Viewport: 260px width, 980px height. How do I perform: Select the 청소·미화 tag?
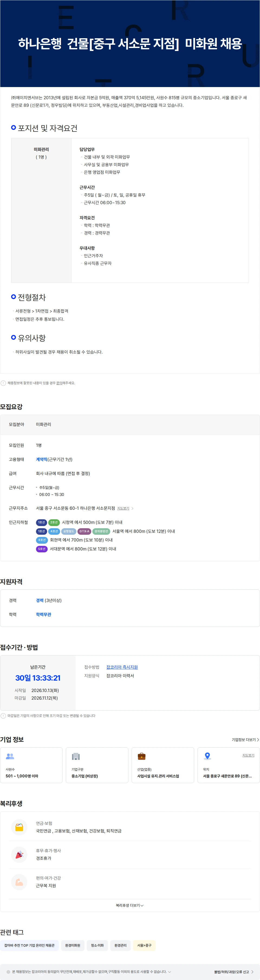coord(97,945)
